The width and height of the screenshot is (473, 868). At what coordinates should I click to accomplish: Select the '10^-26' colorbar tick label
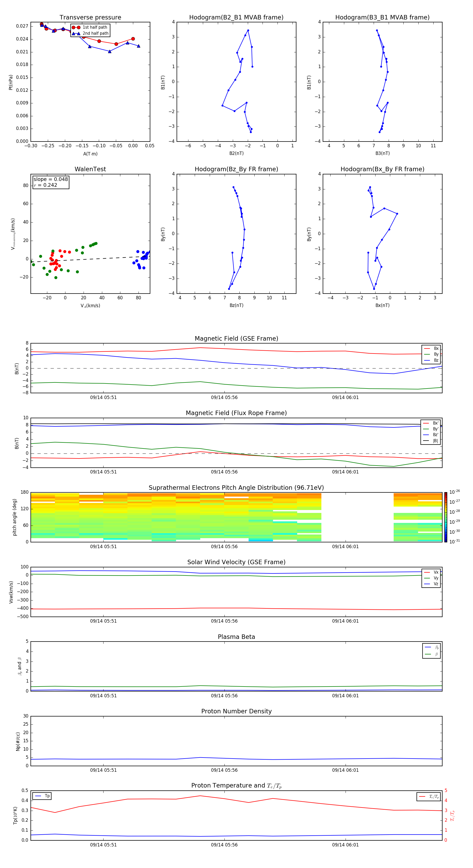[x=455, y=492]
